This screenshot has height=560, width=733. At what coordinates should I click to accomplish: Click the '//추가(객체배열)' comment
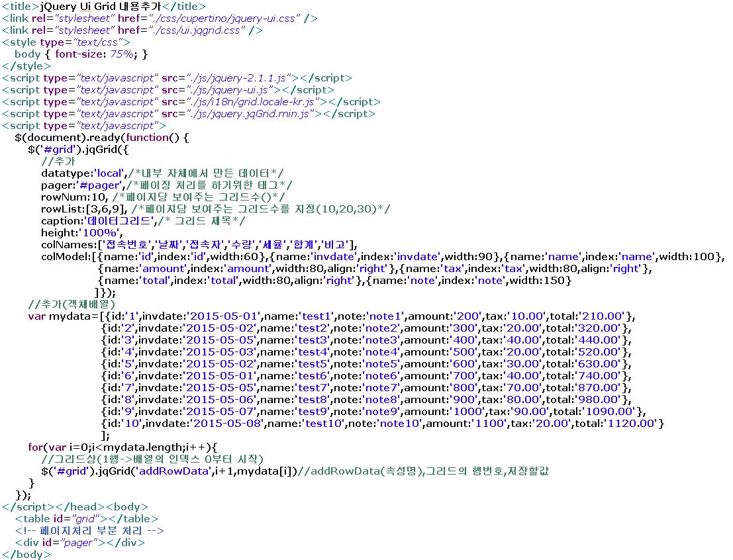[72, 304]
